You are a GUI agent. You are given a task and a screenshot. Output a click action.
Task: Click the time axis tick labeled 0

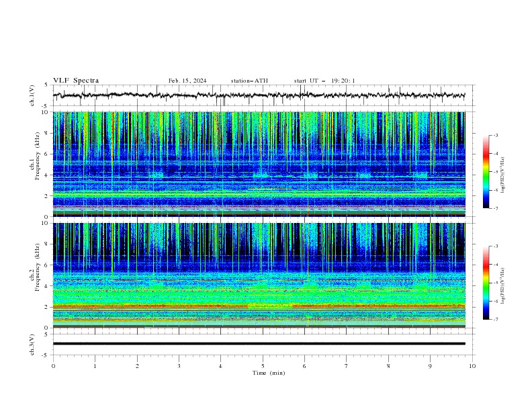(53, 366)
